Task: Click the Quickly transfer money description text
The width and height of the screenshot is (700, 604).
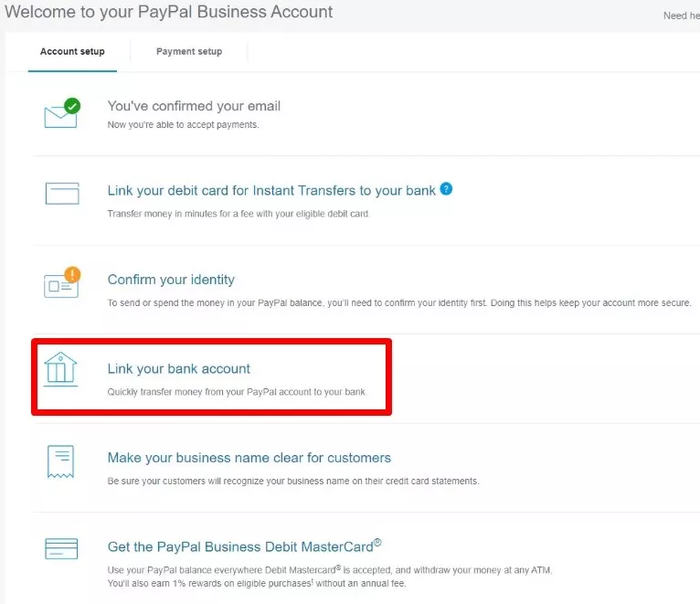Action: 237,392
